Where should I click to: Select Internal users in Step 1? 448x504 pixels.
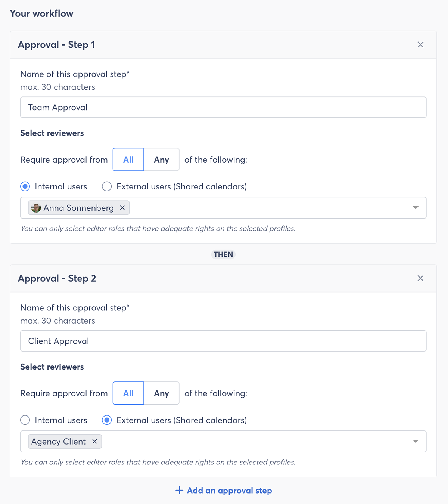[x=25, y=186]
